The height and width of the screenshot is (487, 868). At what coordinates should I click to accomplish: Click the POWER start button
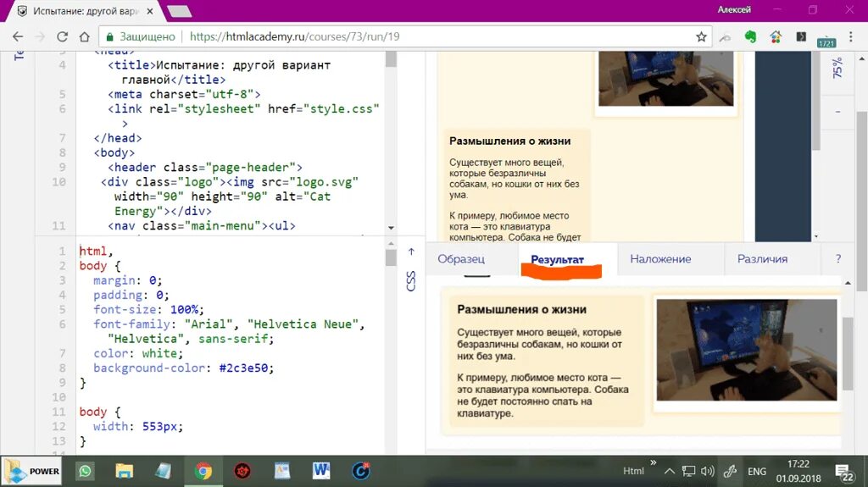32,471
